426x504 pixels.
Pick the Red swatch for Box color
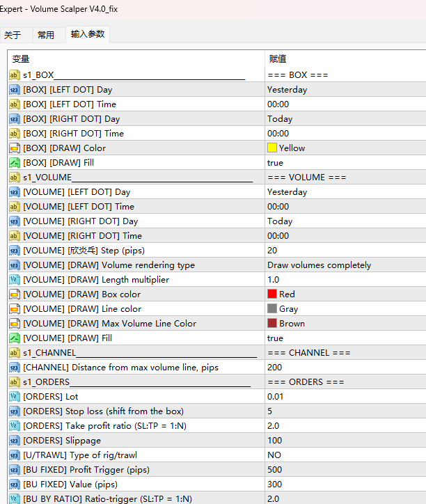272,294
